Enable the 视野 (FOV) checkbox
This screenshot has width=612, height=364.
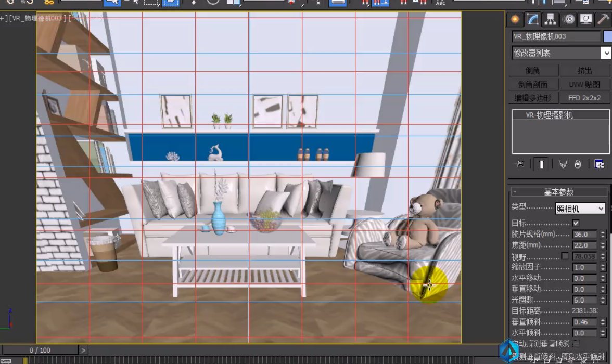(565, 256)
